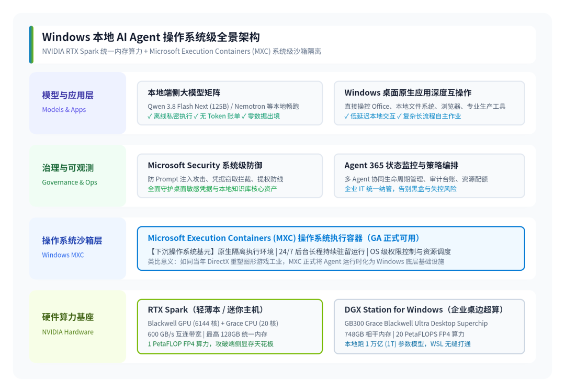The image size is (565, 392).
Task: Click the 'Governance & Ops' sublabel
Action: point(70,182)
